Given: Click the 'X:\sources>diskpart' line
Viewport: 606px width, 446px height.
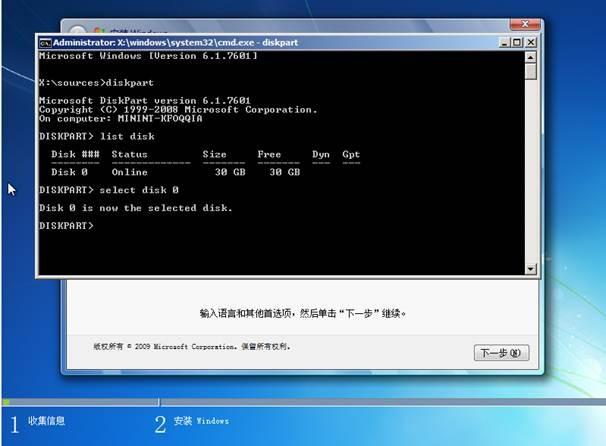Looking at the screenshot, I should tap(96, 83).
